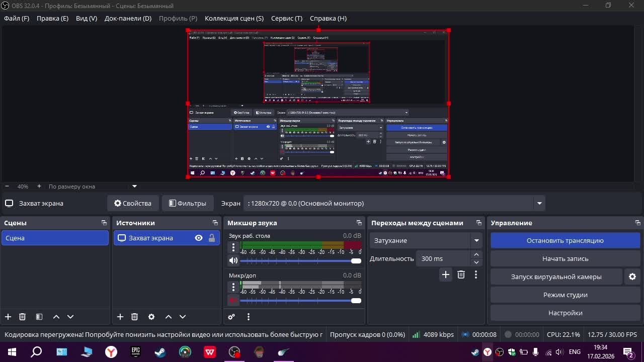Mute the Звук раб. стола audio
Image resolution: width=644 pixels, height=362 pixels.
(x=233, y=260)
